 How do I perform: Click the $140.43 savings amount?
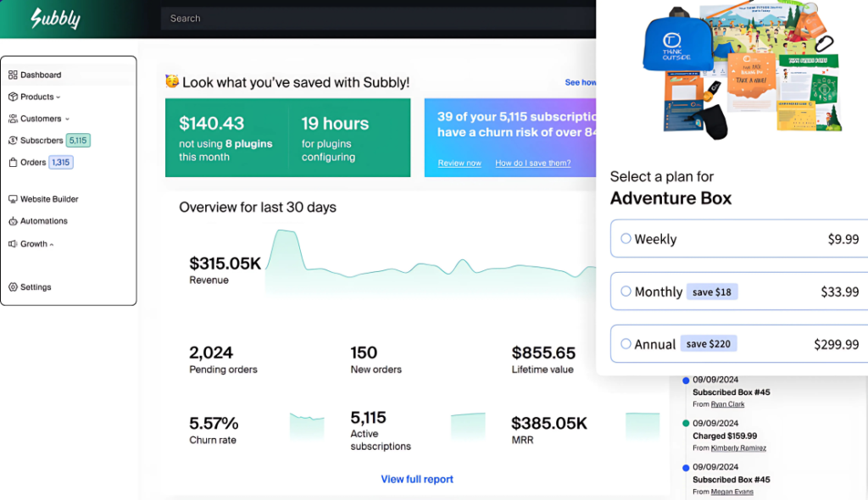click(211, 123)
